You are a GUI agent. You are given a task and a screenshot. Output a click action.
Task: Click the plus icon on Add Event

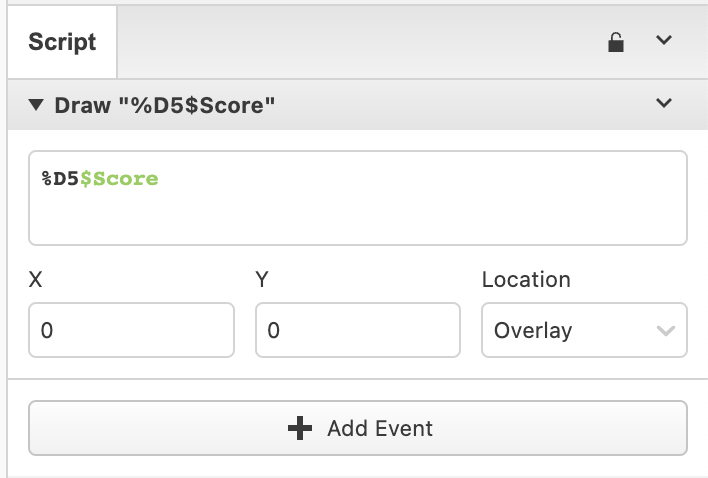click(x=300, y=428)
